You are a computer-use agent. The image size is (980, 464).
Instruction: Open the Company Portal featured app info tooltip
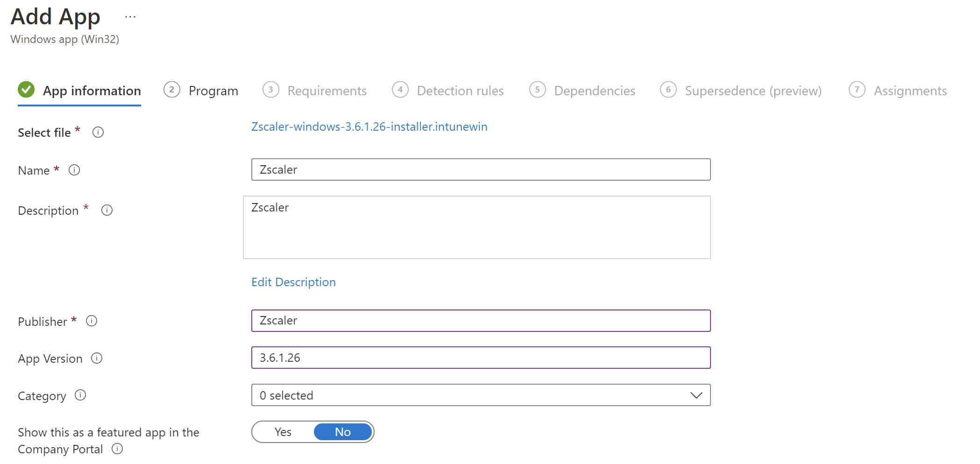(117, 449)
